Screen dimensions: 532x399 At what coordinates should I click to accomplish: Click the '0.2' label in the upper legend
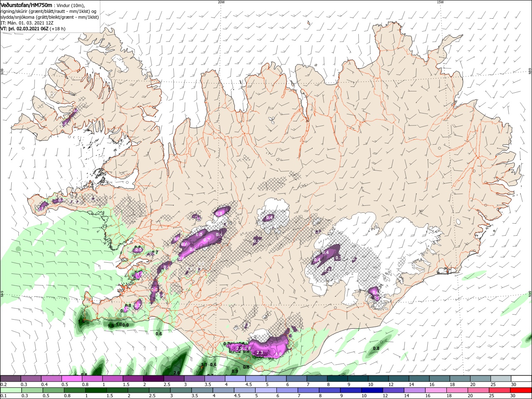click(3, 384)
